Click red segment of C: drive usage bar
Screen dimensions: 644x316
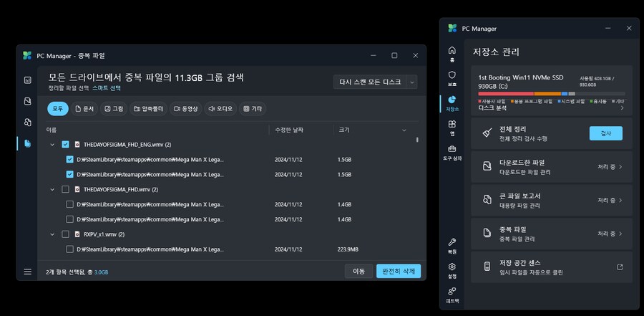coord(506,94)
